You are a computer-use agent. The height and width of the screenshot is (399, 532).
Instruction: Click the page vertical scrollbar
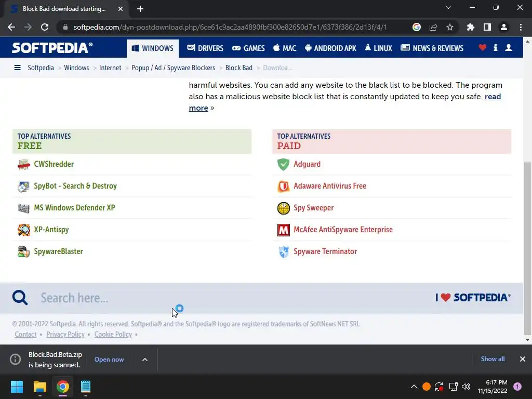click(x=527, y=248)
